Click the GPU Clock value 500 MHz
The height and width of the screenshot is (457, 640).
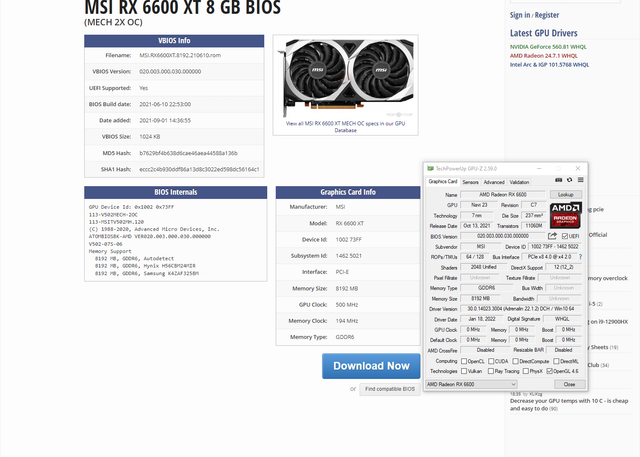coord(347,305)
